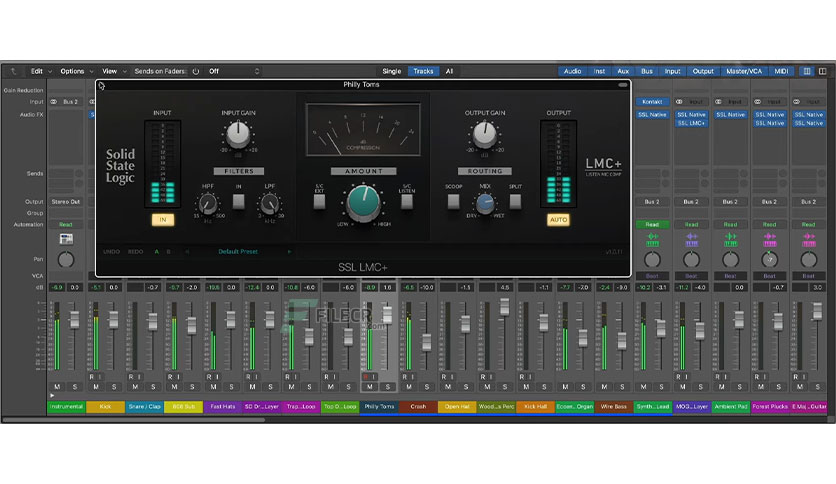This screenshot has height=484, width=836.
Task: Open the Bus 2 input slot
Action: [x=70, y=102]
